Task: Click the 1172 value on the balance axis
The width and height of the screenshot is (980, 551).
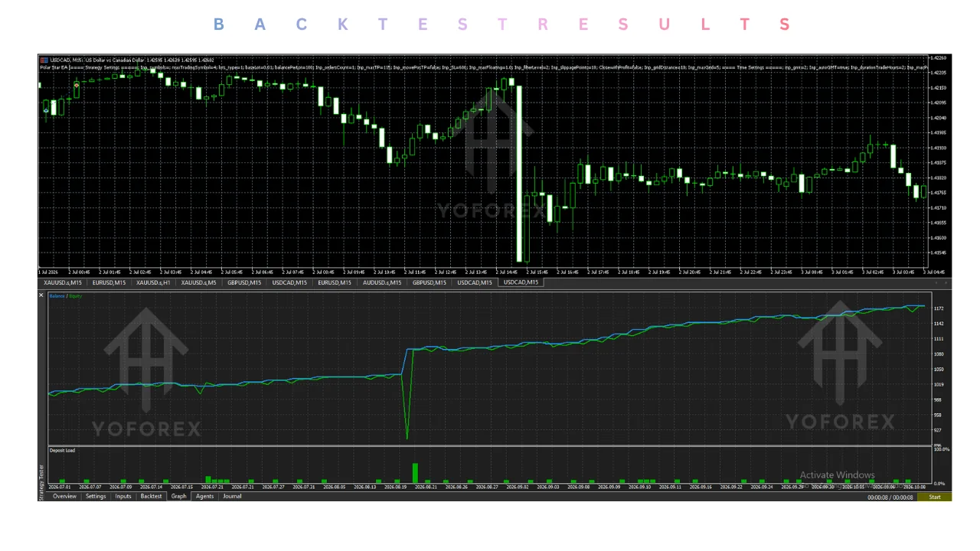Action: (x=939, y=308)
